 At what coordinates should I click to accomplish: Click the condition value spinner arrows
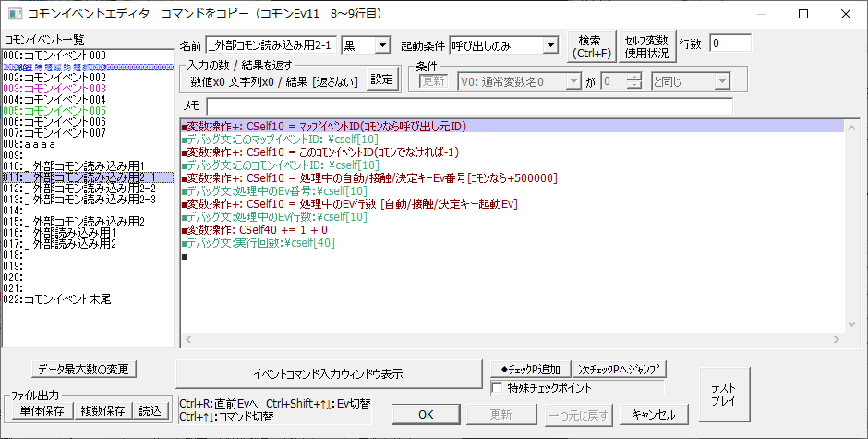[x=633, y=82]
